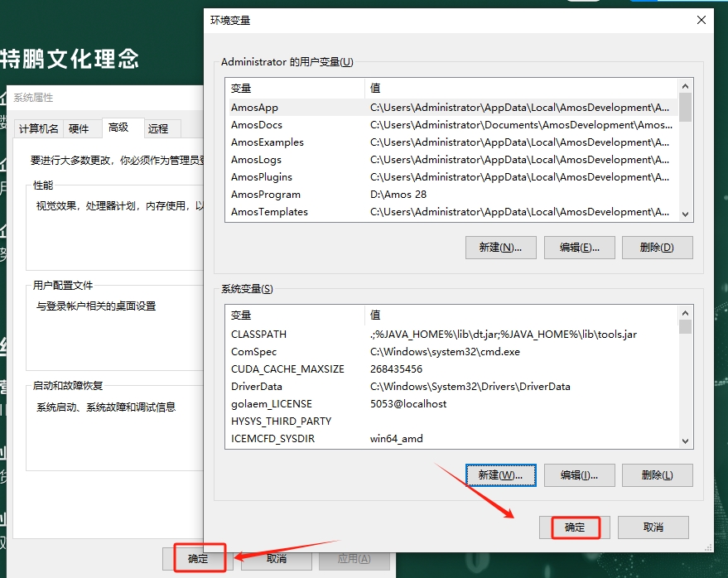Click 编辑(E) button for user variables
Screen dimensions: 728x578
click(579, 248)
